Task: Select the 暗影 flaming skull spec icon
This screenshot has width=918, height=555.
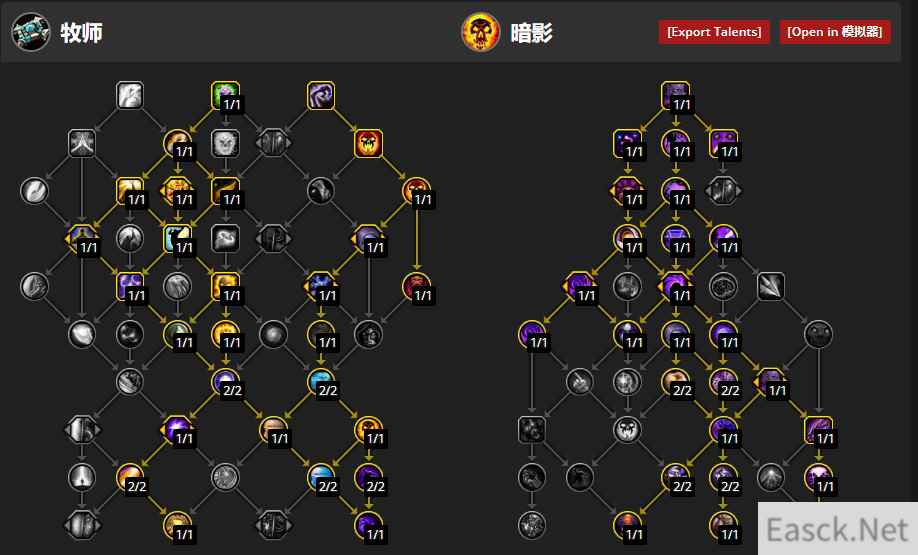Action: click(480, 32)
